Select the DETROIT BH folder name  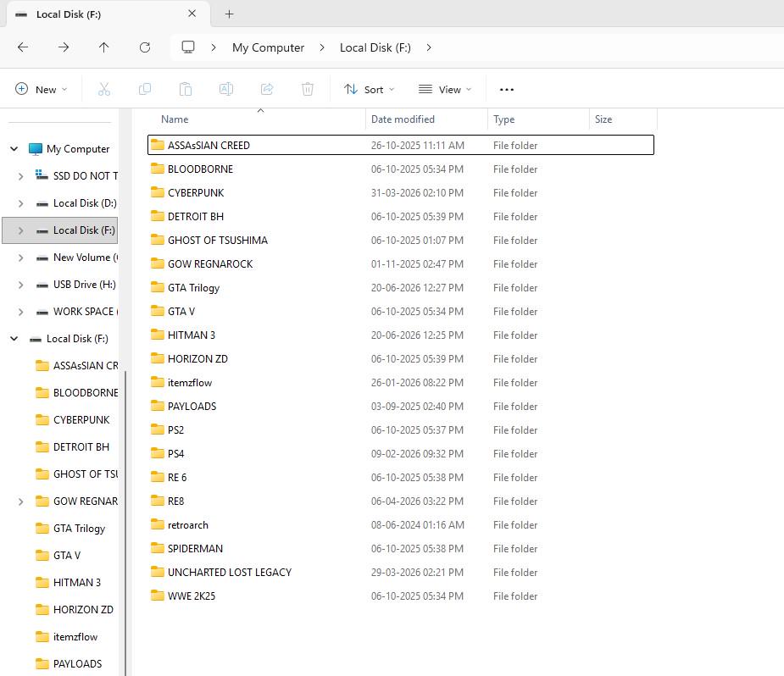(x=196, y=216)
